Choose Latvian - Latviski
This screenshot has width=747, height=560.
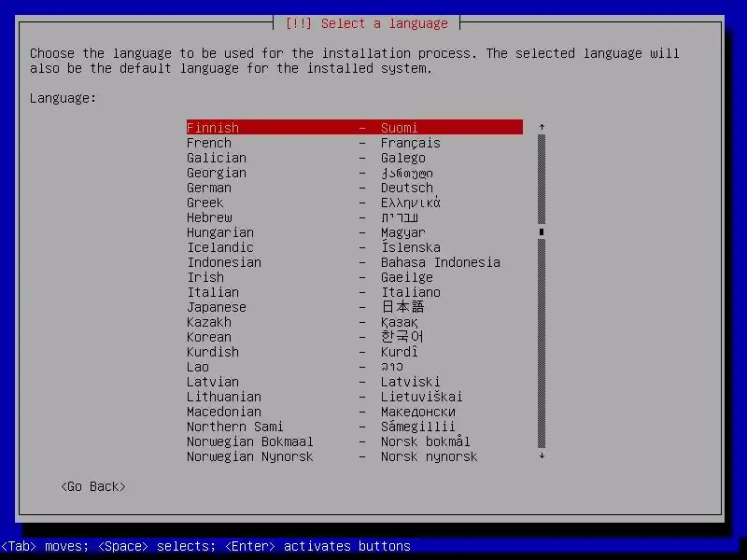pyautogui.click(x=355, y=382)
